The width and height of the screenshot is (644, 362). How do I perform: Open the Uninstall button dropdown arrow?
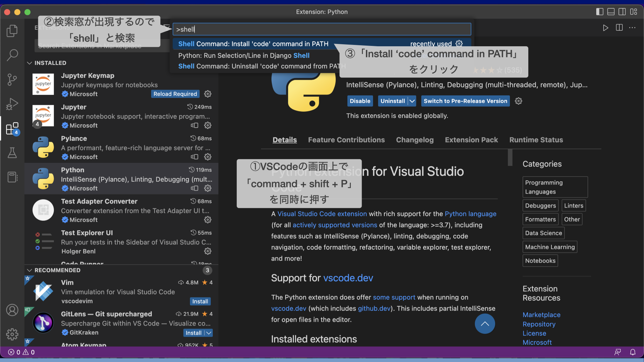(412, 101)
